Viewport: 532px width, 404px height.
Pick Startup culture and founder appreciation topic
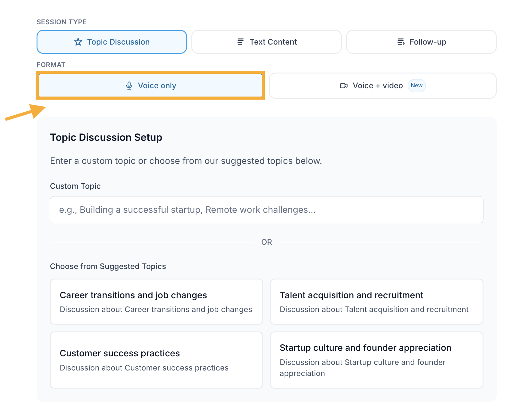point(377,360)
